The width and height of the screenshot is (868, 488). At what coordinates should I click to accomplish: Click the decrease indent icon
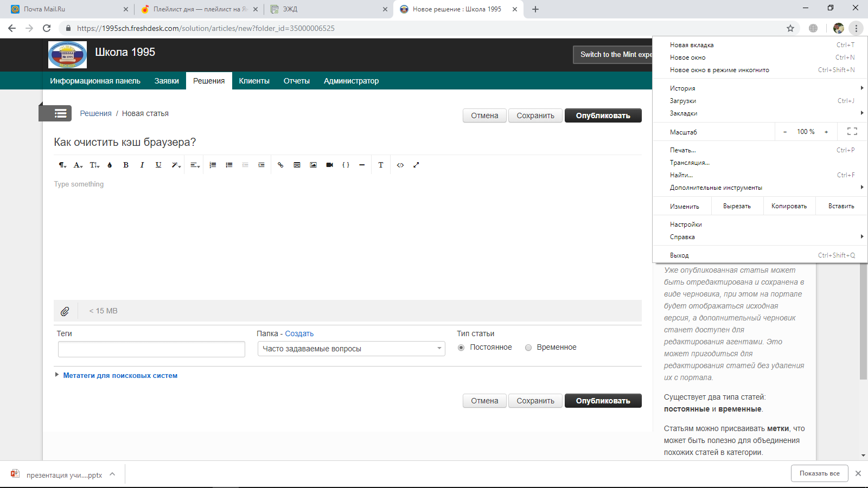(x=245, y=165)
